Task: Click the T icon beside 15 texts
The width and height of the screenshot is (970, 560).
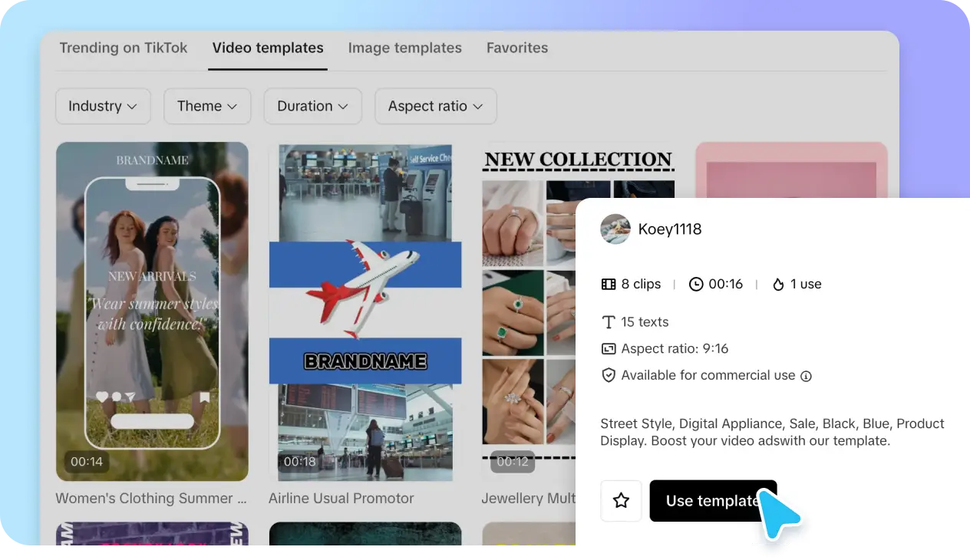Action: click(x=609, y=321)
